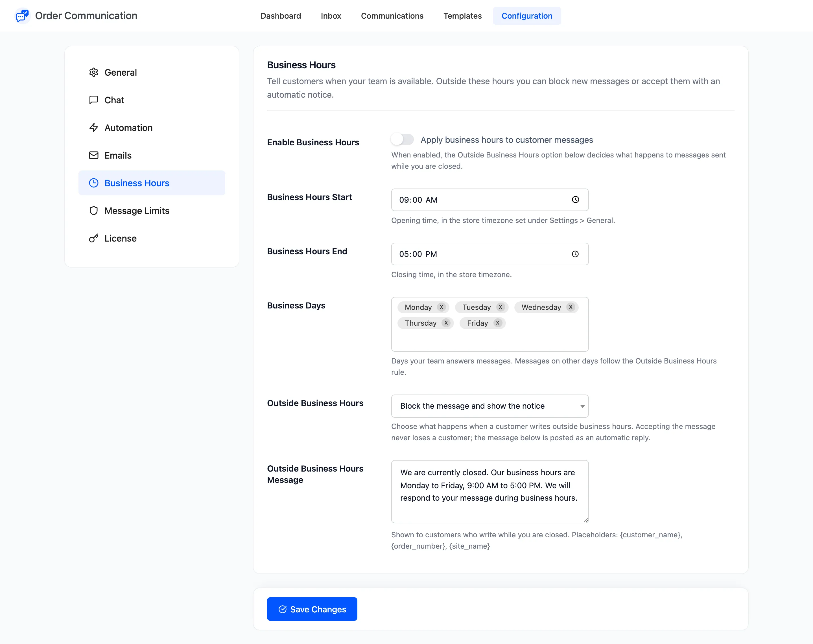Open time picker for Business Hours Start
The width and height of the screenshot is (813, 644).
pos(575,200)
